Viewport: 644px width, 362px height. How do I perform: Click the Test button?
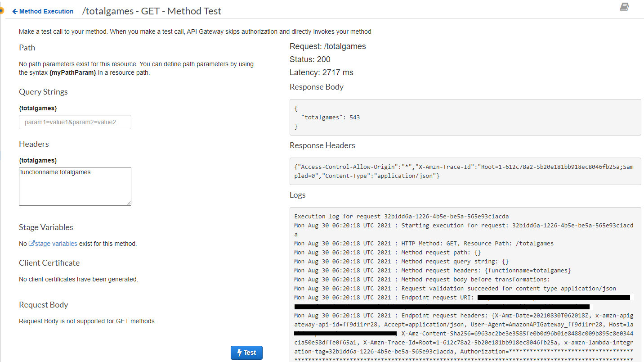pos(246,353)
